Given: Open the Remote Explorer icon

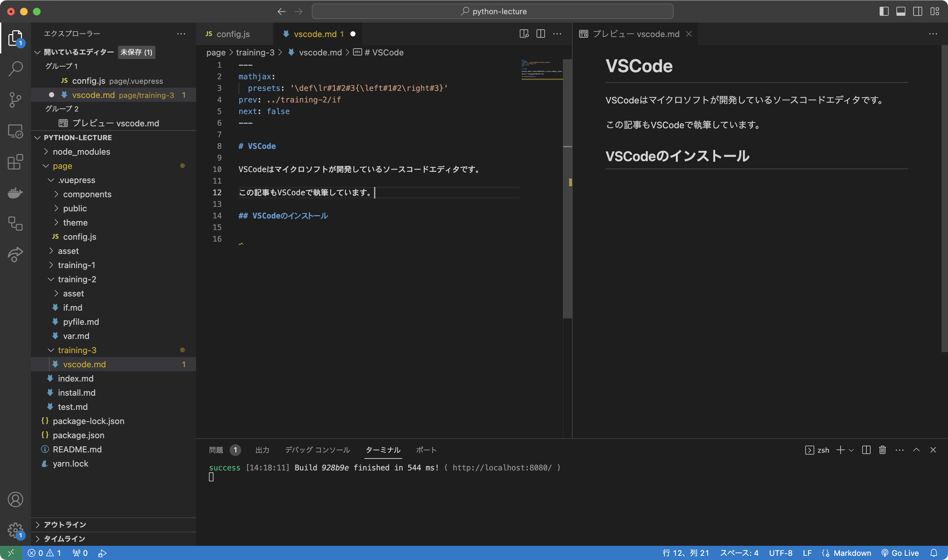Looking at the screenshot, I should [15, 131].
